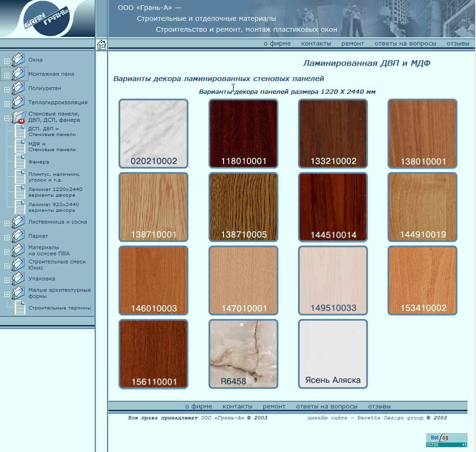
Task: Open ответы на вопросы in top menu
Action: pyautogui.click(x=405, y=44)
